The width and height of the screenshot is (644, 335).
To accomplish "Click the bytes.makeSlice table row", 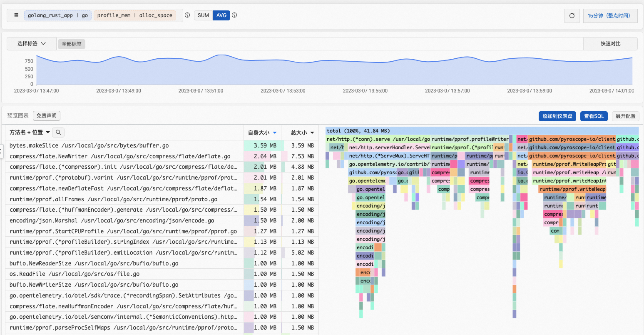I will pyautogui.click(x=162, y=145).
